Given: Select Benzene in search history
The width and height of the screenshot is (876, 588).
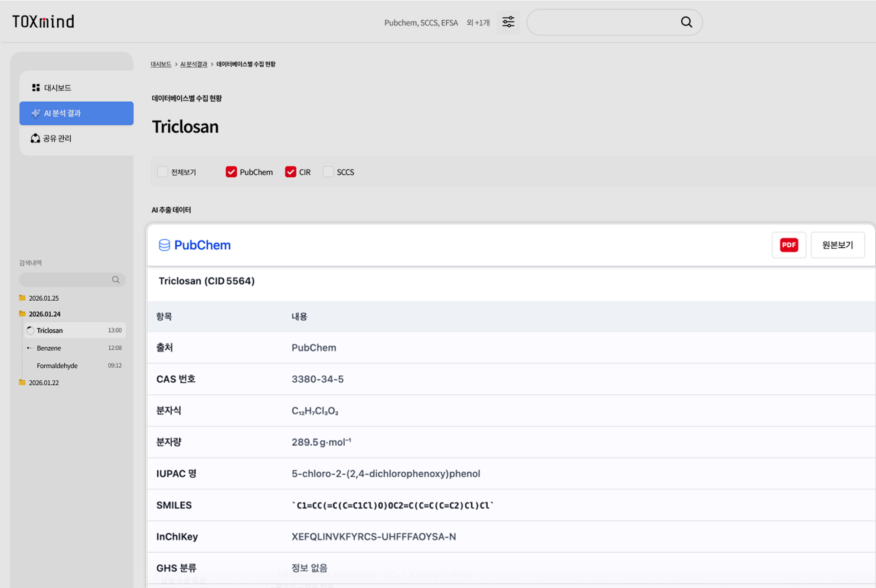Looking at the screenshot, I should click(x=75, y=348).
